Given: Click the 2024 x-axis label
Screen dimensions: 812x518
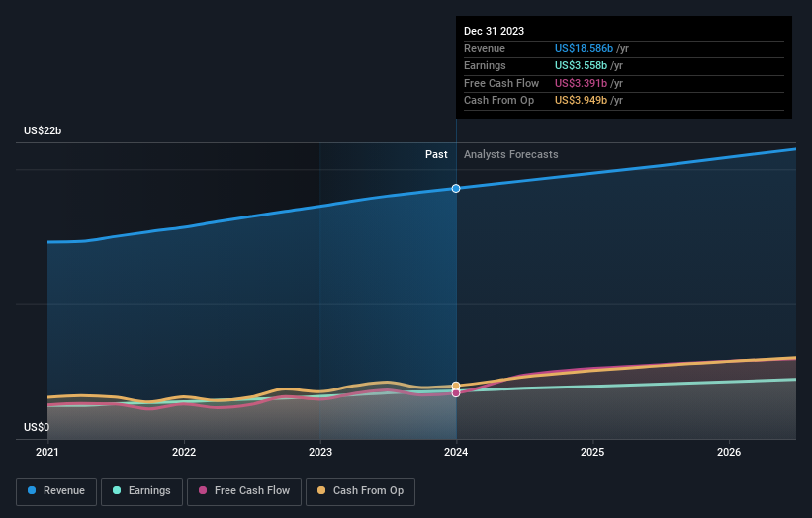Looking at the screenshot, I should [456, 452].
